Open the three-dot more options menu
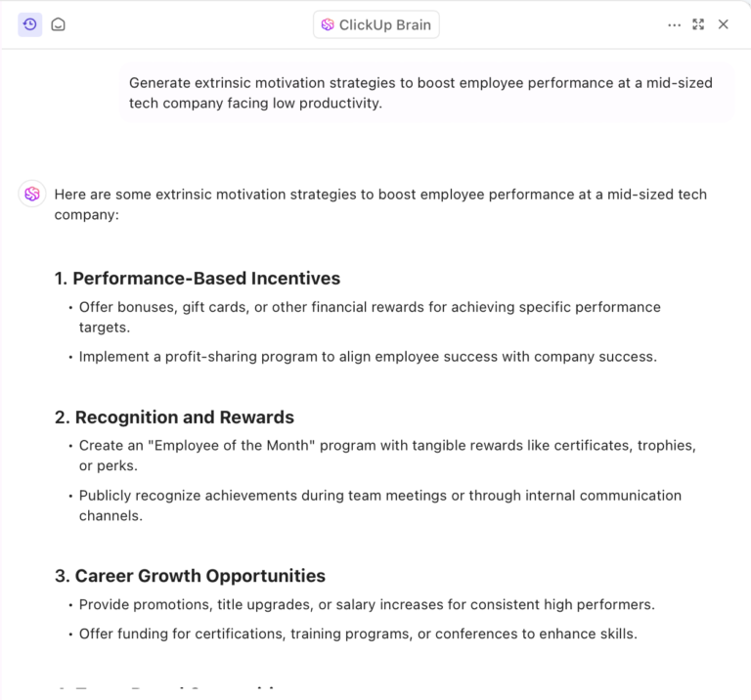751x700 pixels. click(674, 24)
